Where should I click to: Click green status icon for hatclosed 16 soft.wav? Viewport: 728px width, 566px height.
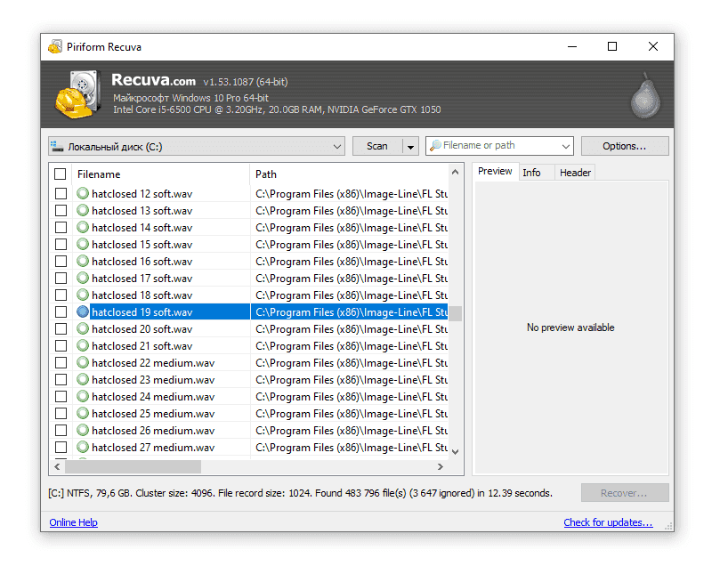click(83, 261)
